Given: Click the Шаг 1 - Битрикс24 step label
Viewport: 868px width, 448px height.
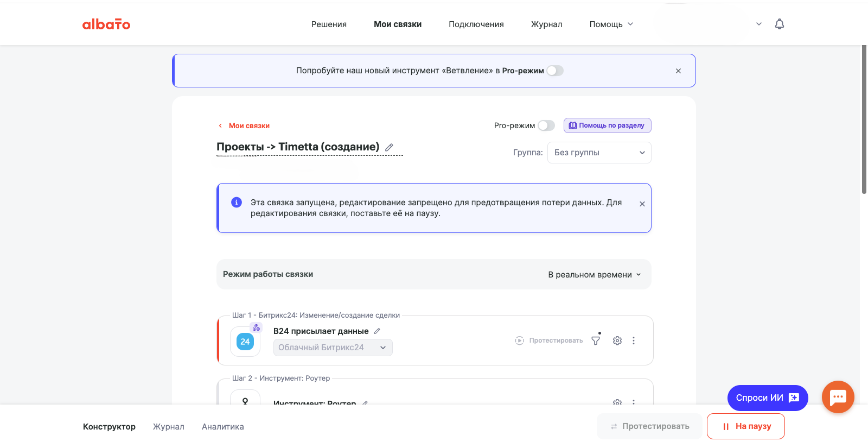Looking at the screenshot, I should click(316, 315).
